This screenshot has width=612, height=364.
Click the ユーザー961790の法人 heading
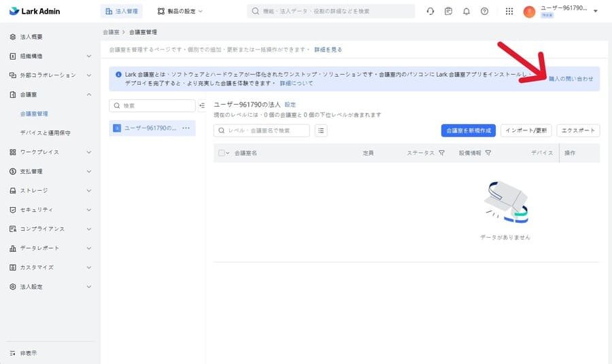(x=247, y=105)
